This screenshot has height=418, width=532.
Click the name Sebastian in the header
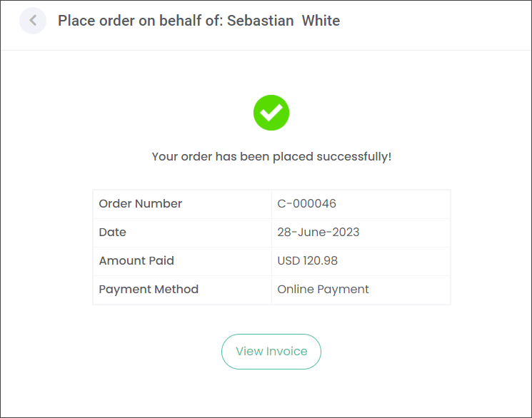point(260,21)
